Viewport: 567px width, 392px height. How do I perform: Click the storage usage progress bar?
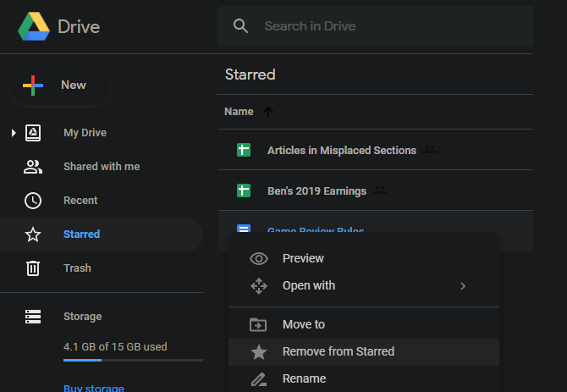[133, 360]
